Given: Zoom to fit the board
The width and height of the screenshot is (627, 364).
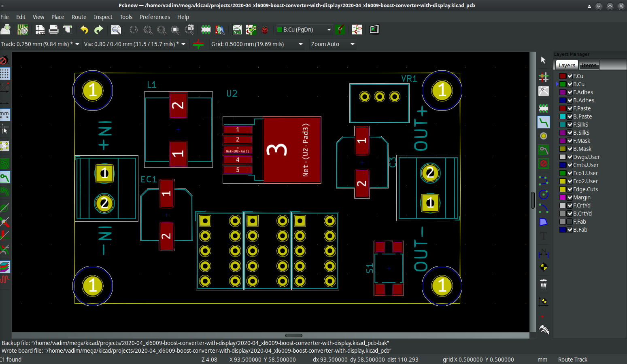Looking at the screenshot, I should pyautogui.click(x=175, y=30).
